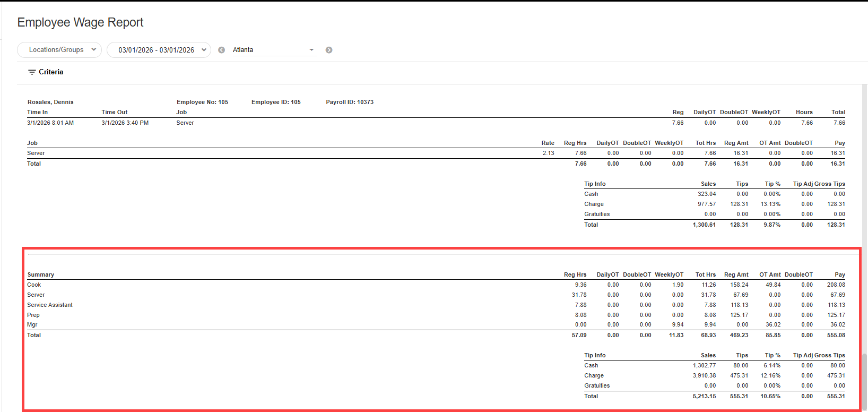868x412 pixels.
Task: Click the Criteria filter icon
Action: tap(32, 72)
